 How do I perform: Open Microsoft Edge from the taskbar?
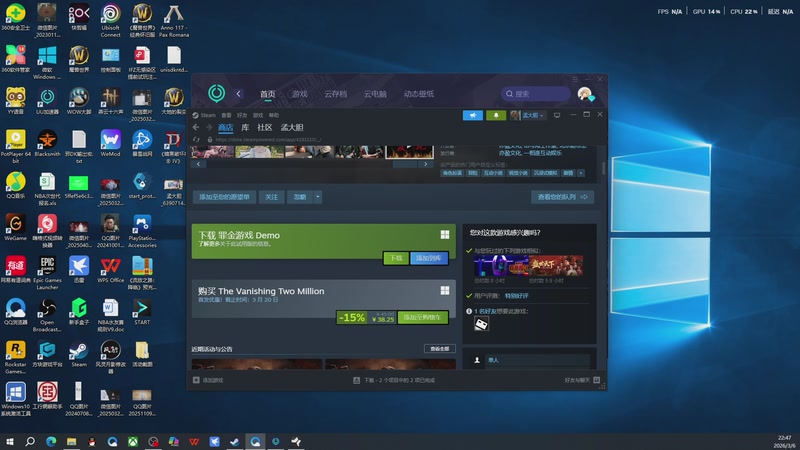(x=51, y=441)
